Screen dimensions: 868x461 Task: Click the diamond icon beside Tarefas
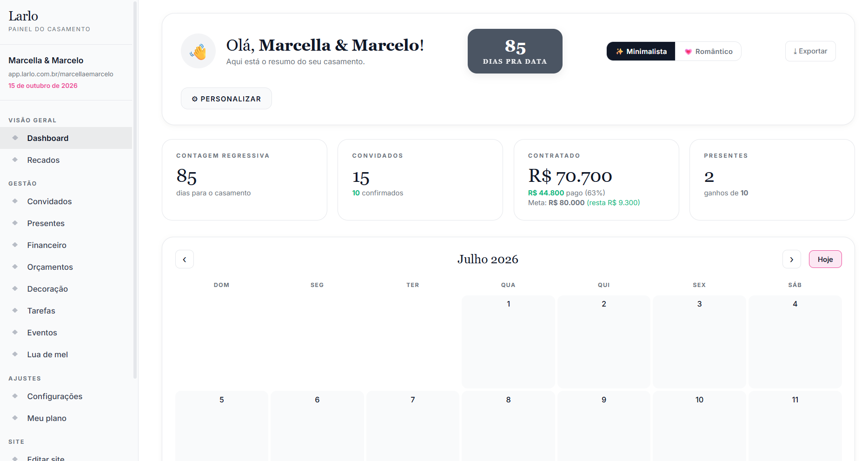(x=15, y=310)
